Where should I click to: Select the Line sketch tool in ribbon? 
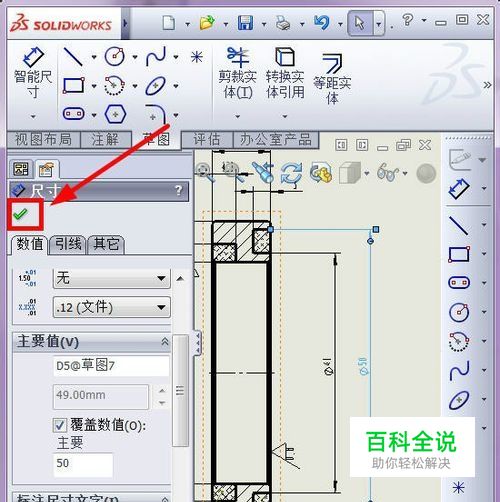click(73, 57)
